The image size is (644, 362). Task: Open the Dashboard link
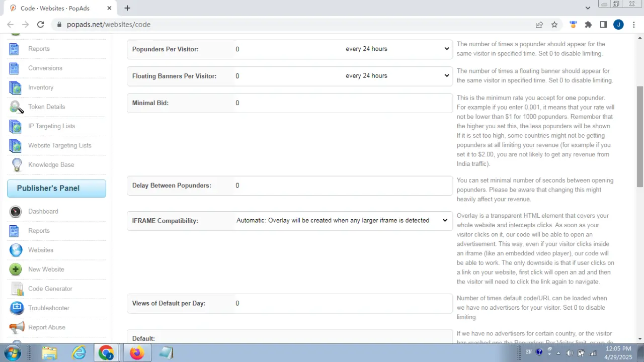pyautogui.click(x=43, y=212)
